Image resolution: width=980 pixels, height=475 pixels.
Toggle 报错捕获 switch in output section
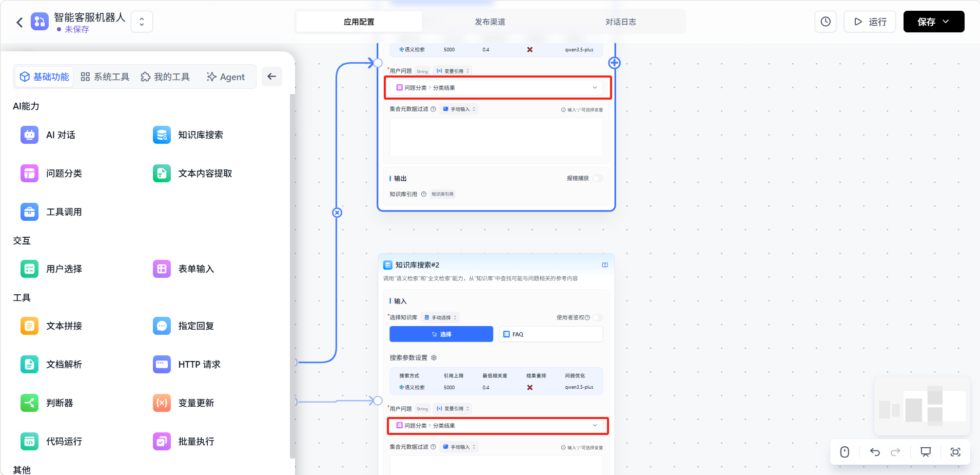tap(597, 178)
